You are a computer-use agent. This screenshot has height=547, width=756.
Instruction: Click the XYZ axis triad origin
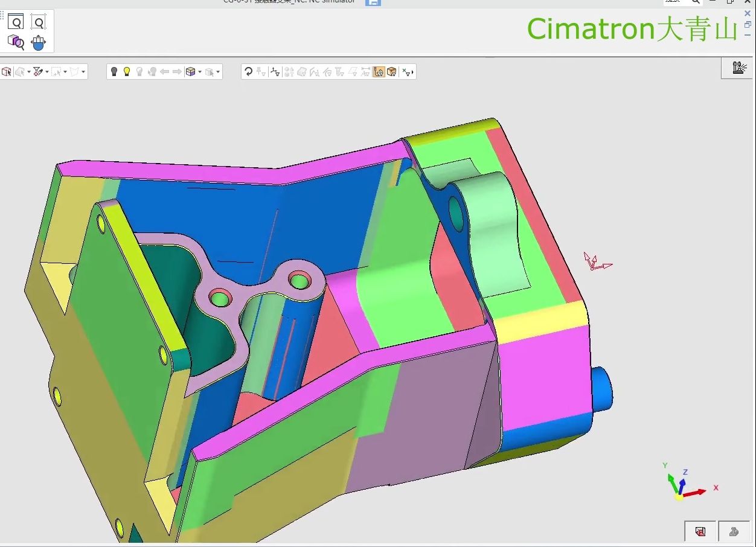pos(679,496)
